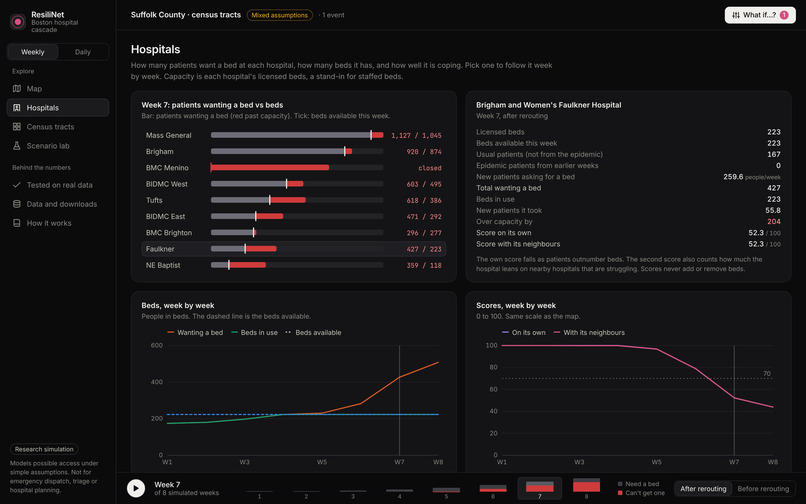This screenshot has width=806, height=504.
Task: Jump to week 6 in timeline
Action: point(493,489)
